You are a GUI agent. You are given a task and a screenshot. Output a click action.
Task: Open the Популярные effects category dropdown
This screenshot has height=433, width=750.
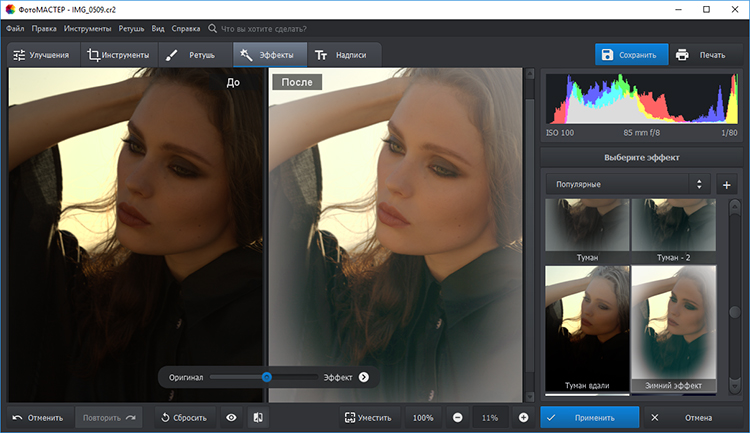coord(626,184)
